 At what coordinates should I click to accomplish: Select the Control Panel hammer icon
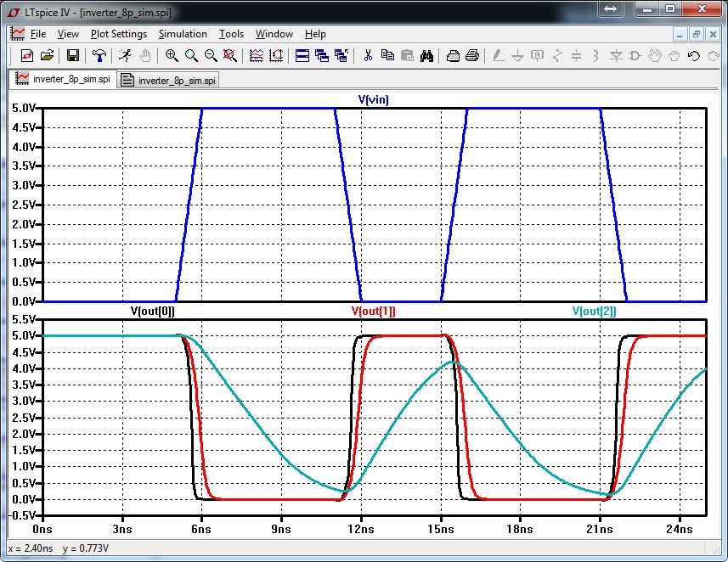pos(99,55)
